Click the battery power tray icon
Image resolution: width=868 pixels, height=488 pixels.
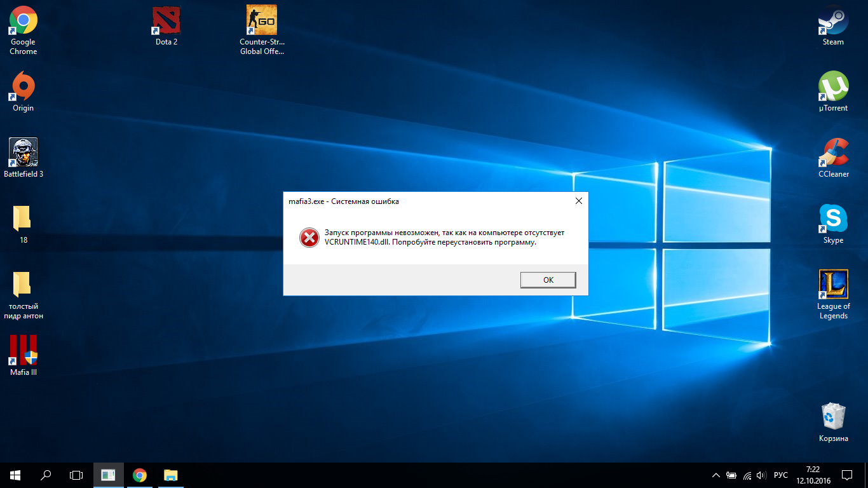pyautogui.click(x=731, y=475)
